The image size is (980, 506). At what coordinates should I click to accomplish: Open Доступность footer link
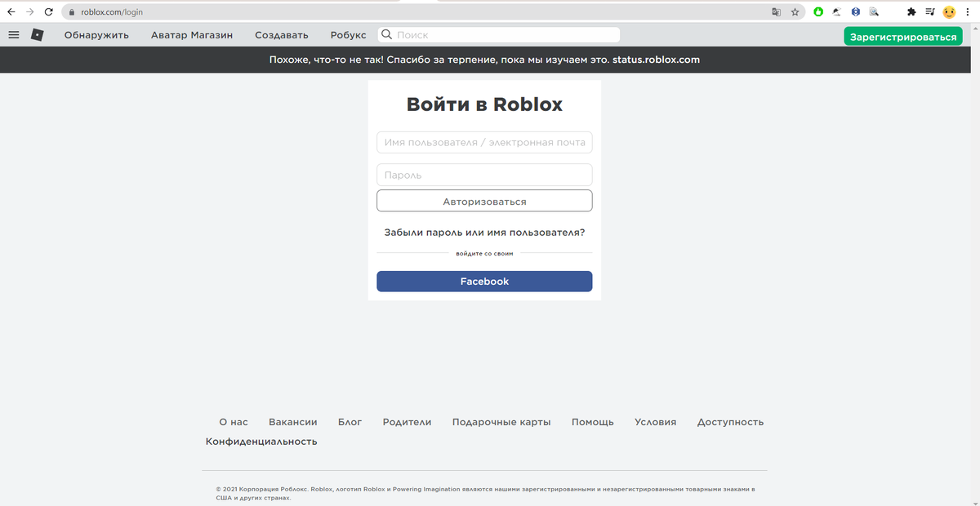point(730,422)
